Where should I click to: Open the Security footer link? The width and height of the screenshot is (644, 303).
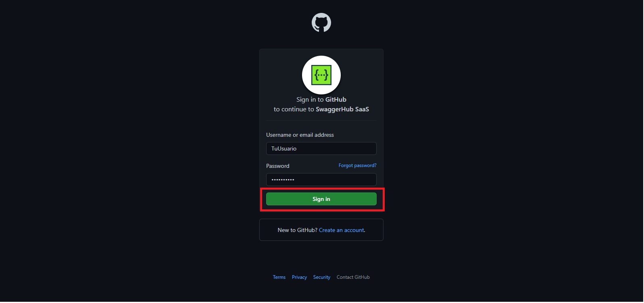[322, 277]
